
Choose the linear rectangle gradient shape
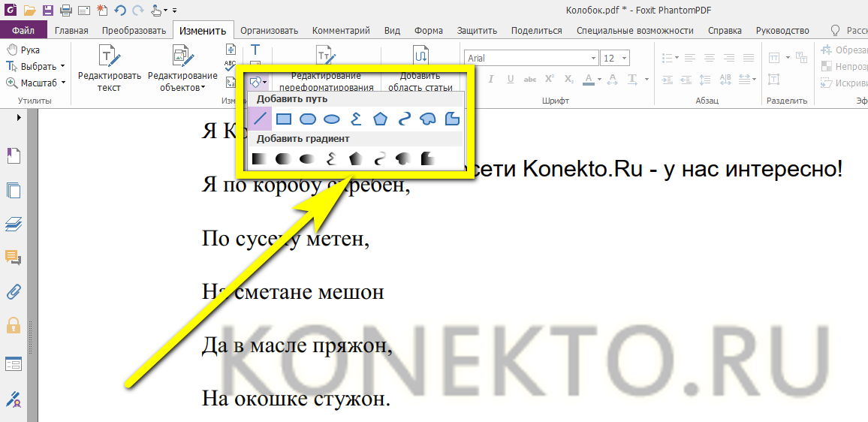point(259,158)
